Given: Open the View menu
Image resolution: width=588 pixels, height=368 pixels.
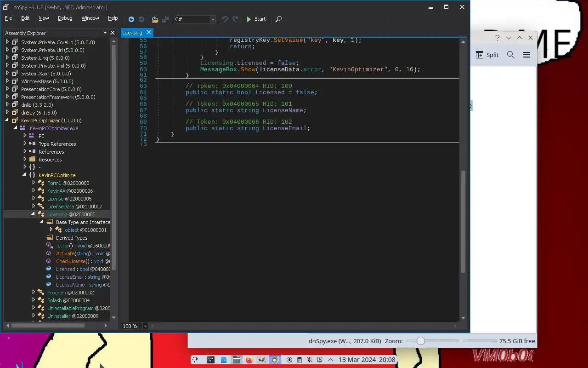Looking at the screenshot, I should (44, 18).
